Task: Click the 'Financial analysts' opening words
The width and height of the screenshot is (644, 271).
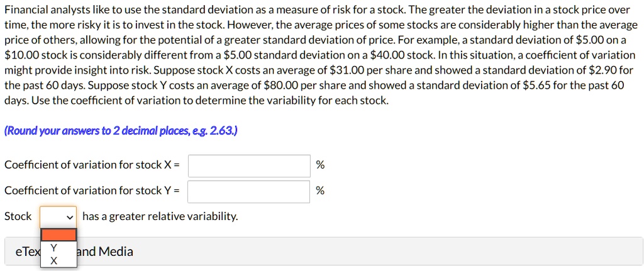Action: click(x=44, y=9)
